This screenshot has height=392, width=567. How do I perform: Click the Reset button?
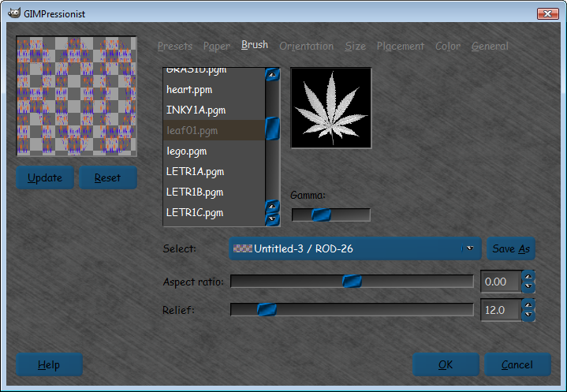pos(108,177)
